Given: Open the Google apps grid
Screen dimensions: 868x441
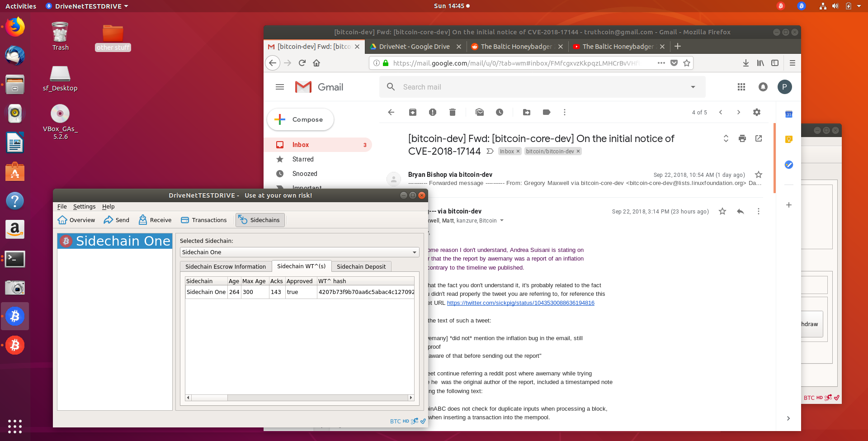Looking at the screenshot, I should (741, 87).
